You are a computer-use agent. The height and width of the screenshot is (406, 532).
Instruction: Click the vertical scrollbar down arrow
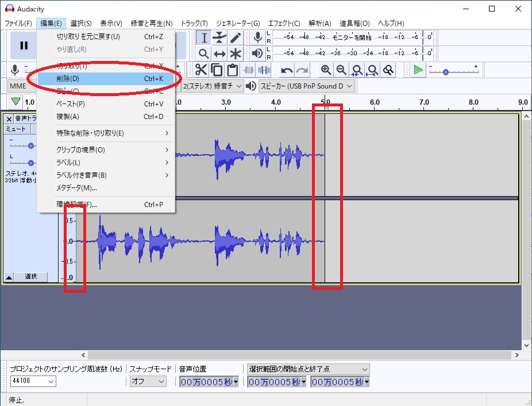click(526, 345)
